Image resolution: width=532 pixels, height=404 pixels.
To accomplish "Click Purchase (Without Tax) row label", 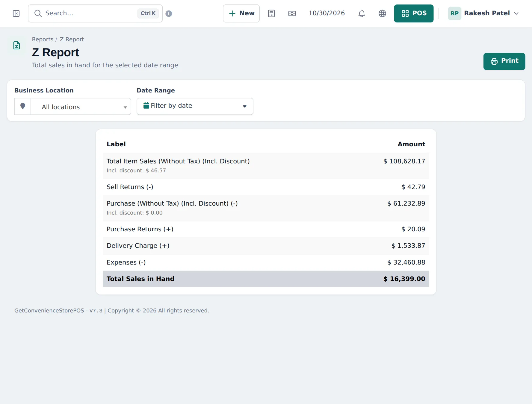I will pos(172,203).
